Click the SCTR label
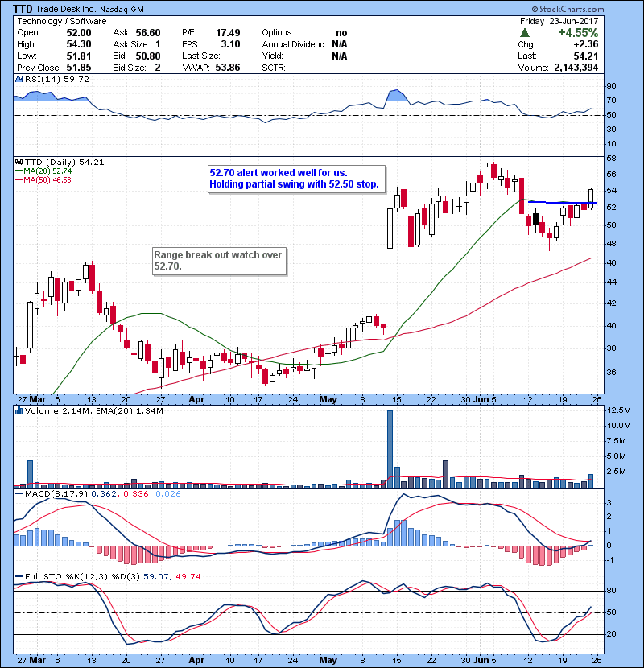The width and height of the screenshot is (644, 668). tap(274, 68)
